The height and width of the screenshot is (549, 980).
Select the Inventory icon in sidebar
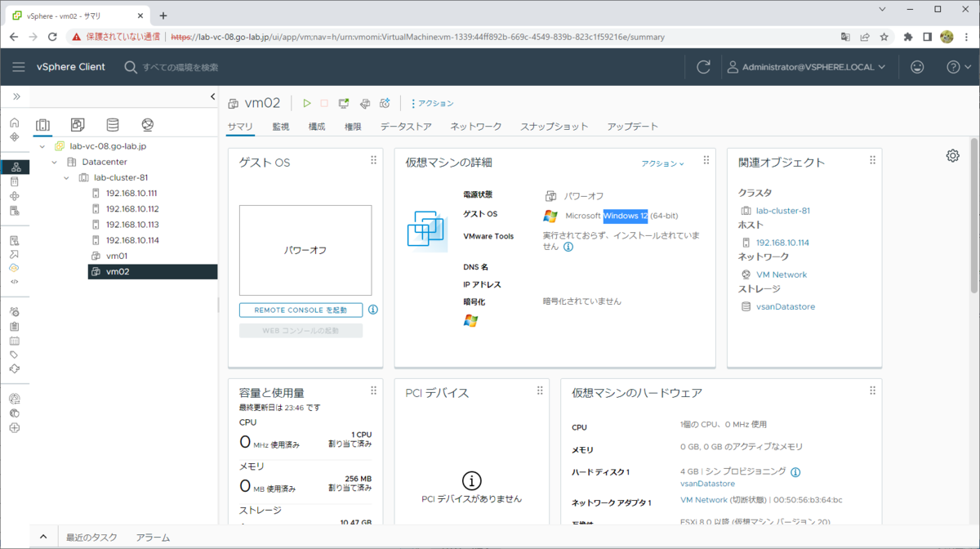coord(15,167)
